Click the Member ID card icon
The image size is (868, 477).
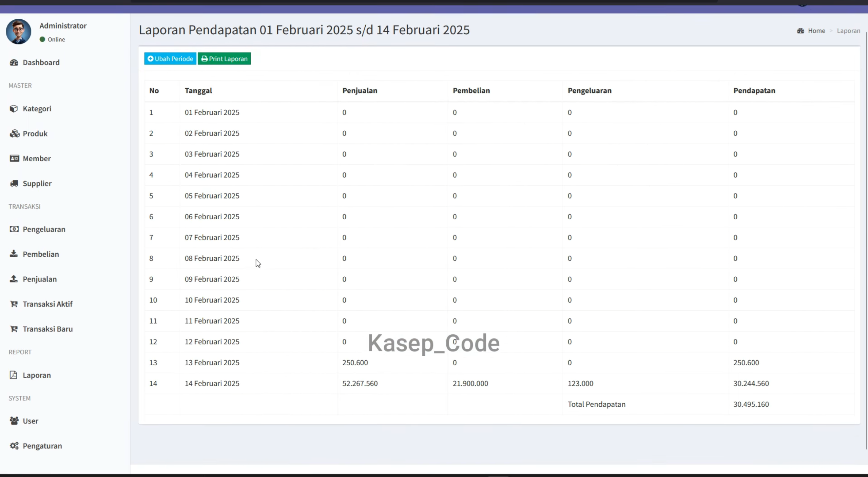[x=14, y=159]
